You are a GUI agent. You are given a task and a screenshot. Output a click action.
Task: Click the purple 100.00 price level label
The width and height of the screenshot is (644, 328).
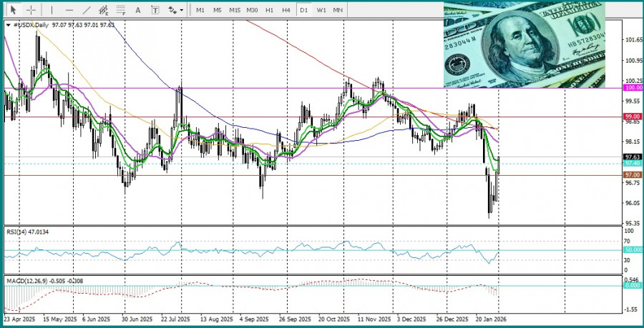coord(633,88)
